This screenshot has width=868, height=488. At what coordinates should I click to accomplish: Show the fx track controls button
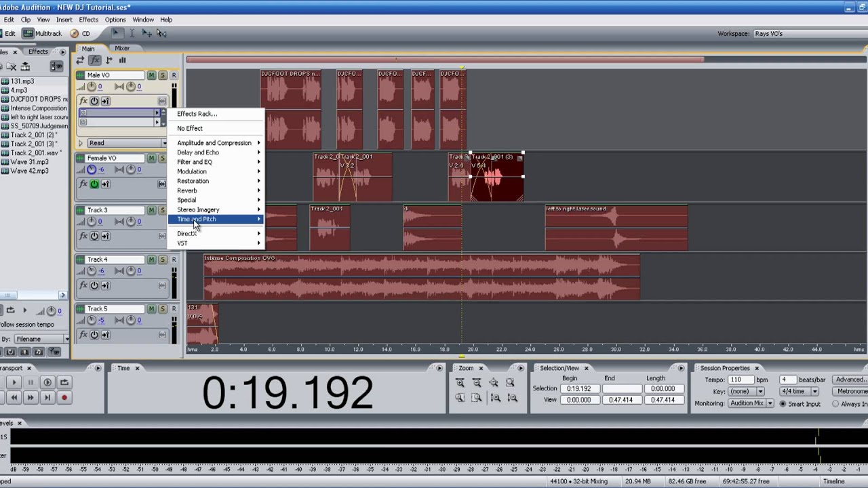tap(95, 60)
